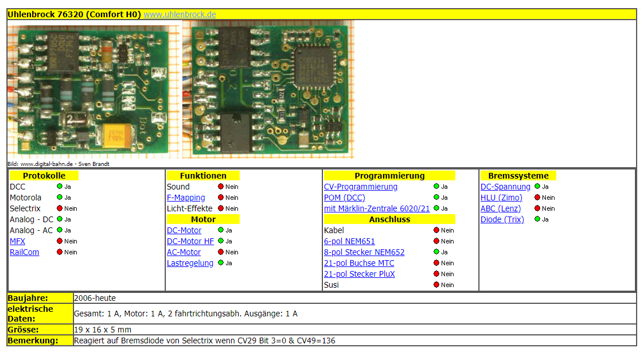Click the red dot in the 6-pol NEM651 row
Screen dimensions: 644x352
click(436, 241)
